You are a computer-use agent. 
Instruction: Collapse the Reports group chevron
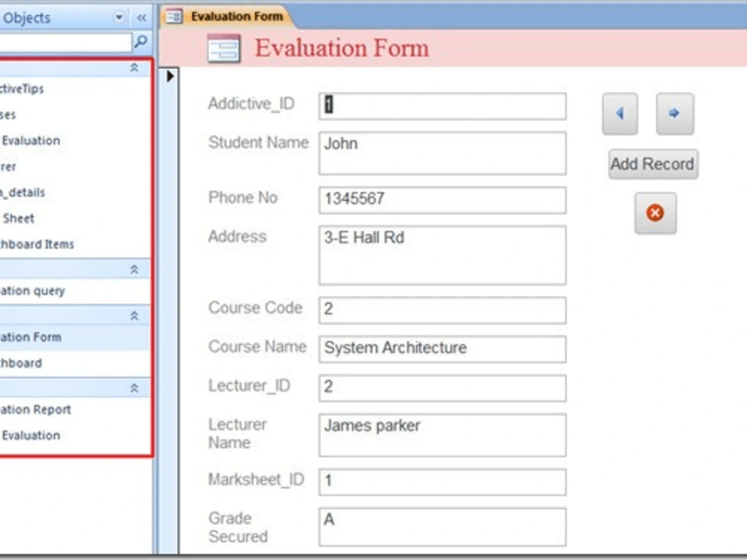[134, 388]
